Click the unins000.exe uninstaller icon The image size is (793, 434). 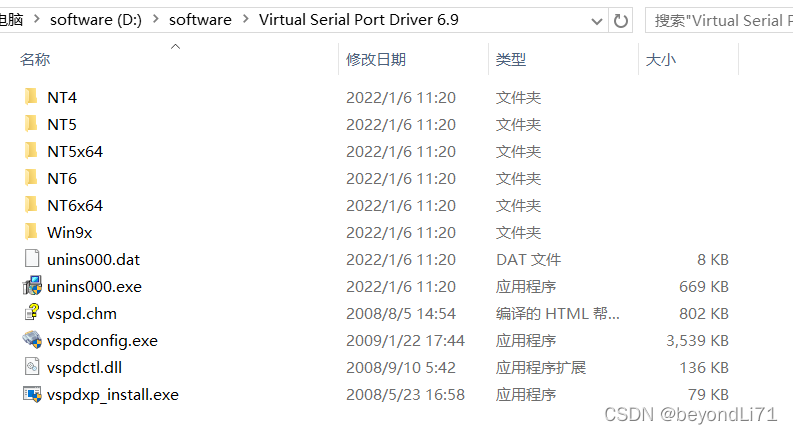(32, 286)
